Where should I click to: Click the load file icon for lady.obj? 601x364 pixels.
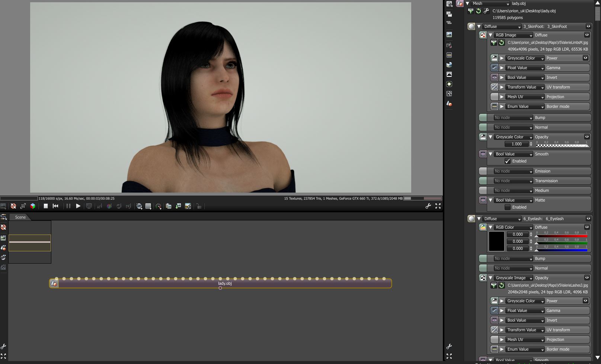(x=471, y=11)
